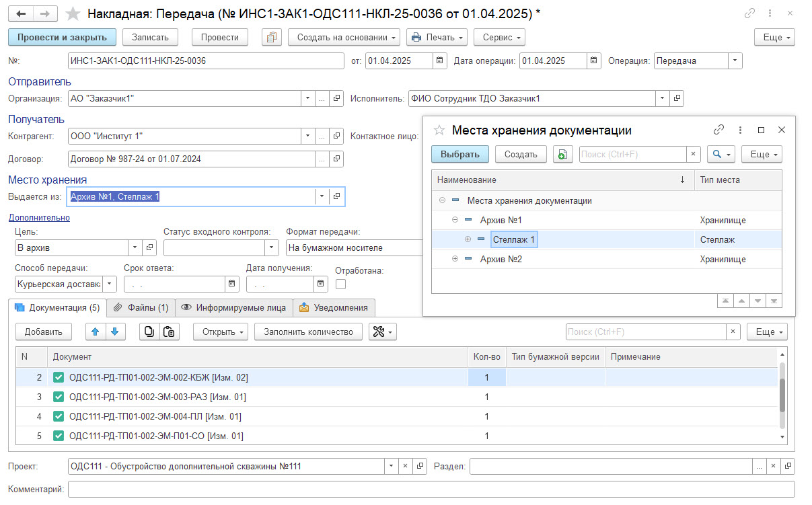Expand the Архив №2 tree node
Screen dimensions: 812x505
pyautogui.click(x=455, y=259)
